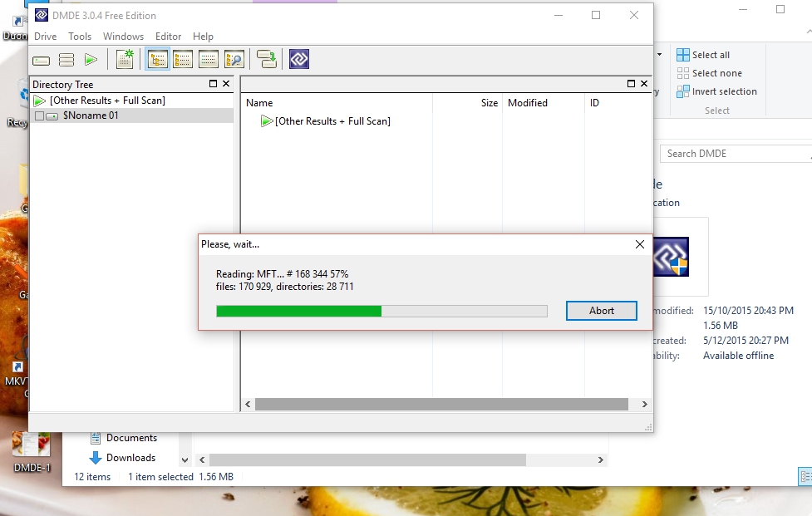Click the "Available offline" text in Explorer details
812x516 pixels.
click(739, 356)
